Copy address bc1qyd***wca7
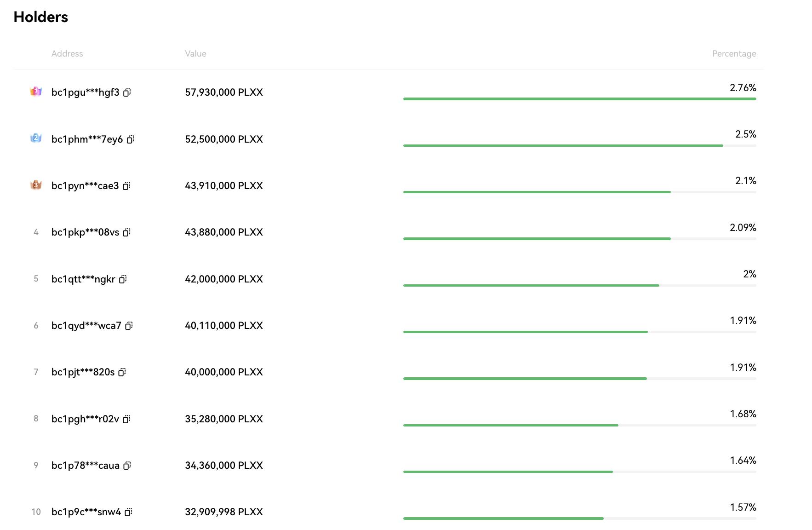 [129, 326]
